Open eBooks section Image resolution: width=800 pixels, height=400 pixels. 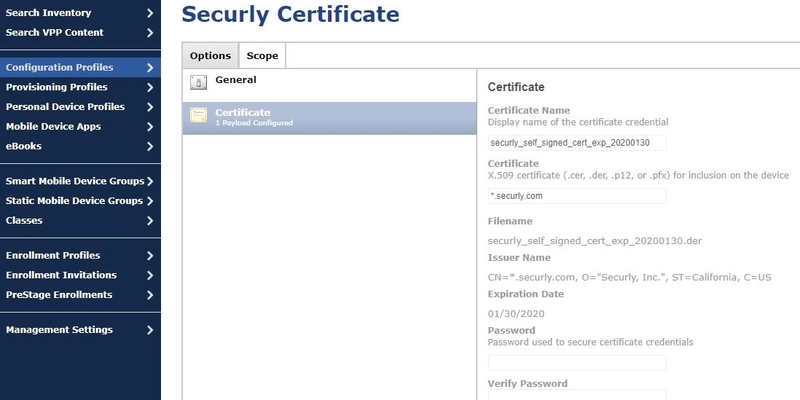click(x=80, y=146)
